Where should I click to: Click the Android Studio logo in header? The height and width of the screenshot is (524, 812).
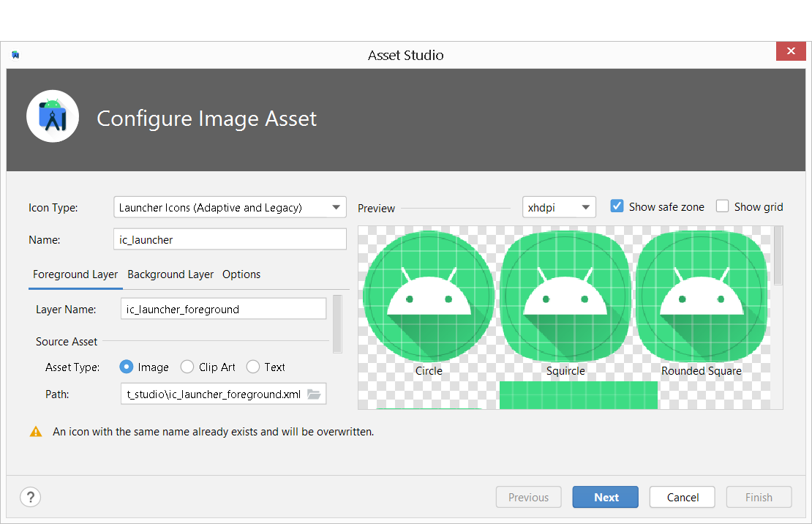[53, 116]
